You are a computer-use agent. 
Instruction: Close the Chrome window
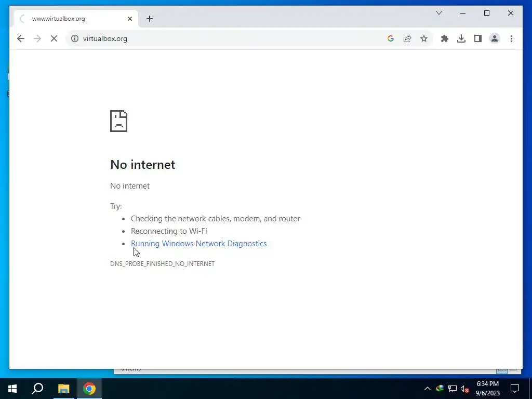coord(510,13)
